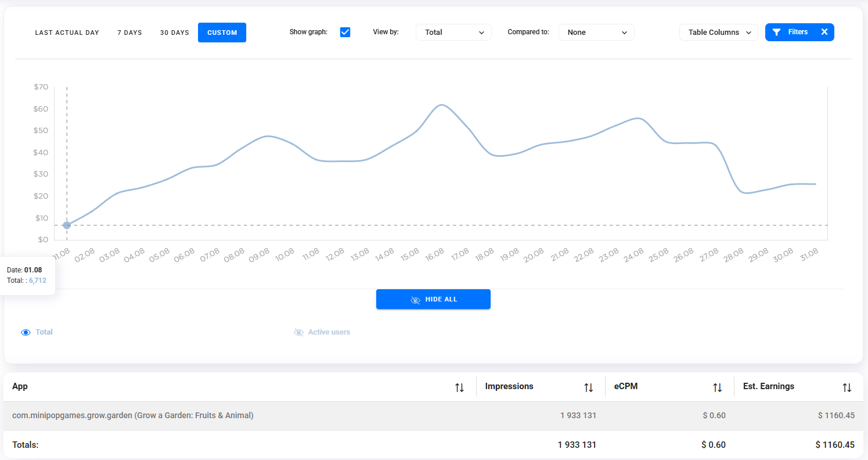Sort by Est. Earnings column arrows

pos(847,387)
